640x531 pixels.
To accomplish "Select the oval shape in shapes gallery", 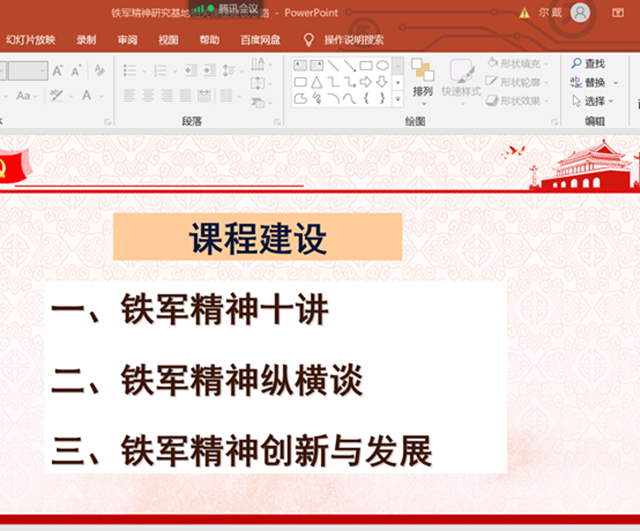I will coord(382,65).
